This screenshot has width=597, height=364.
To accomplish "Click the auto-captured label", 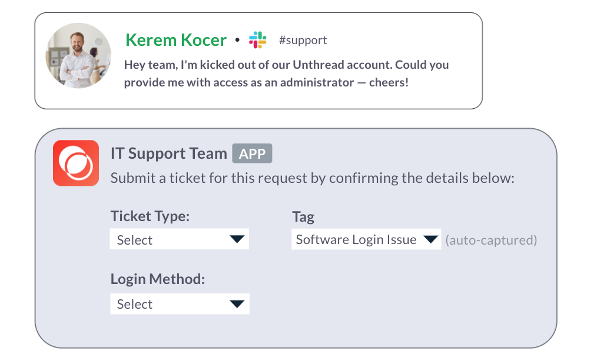I will (x=491, y=240).
